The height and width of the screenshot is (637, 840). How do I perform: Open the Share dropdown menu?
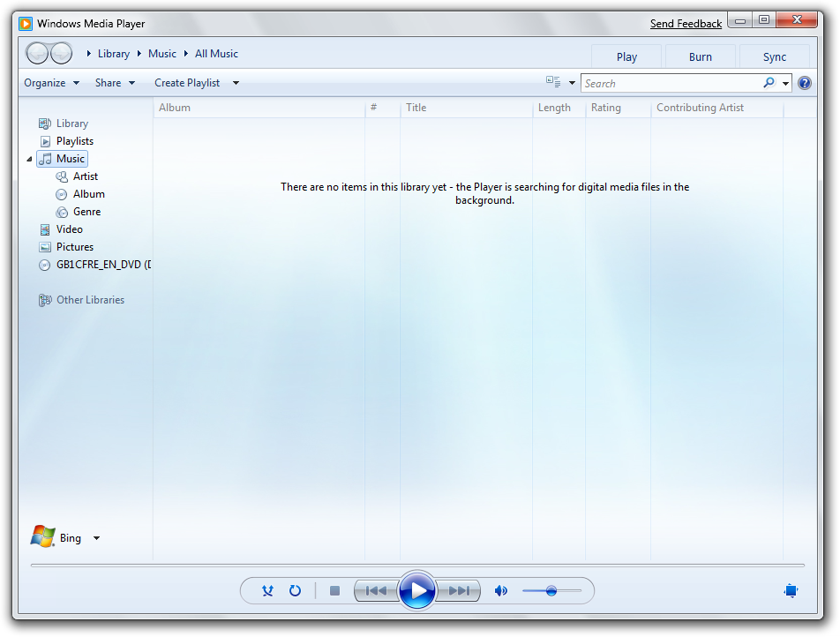115,83
